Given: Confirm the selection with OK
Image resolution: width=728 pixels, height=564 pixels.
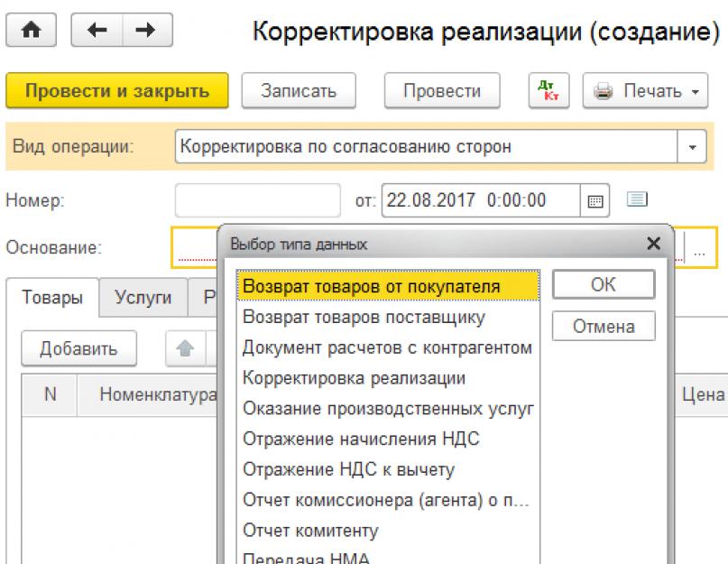Looking at the screenshot, I should pyautogui.click(x=603, y=284).
